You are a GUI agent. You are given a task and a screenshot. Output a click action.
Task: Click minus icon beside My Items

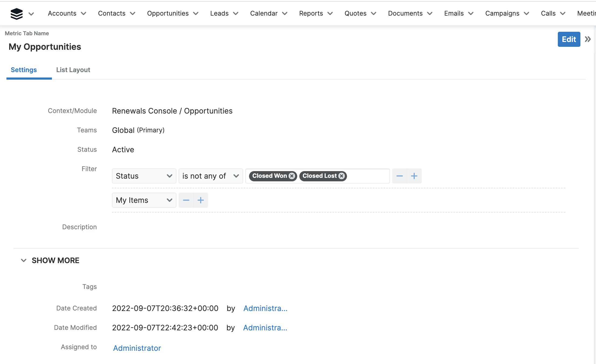(186, 200)
